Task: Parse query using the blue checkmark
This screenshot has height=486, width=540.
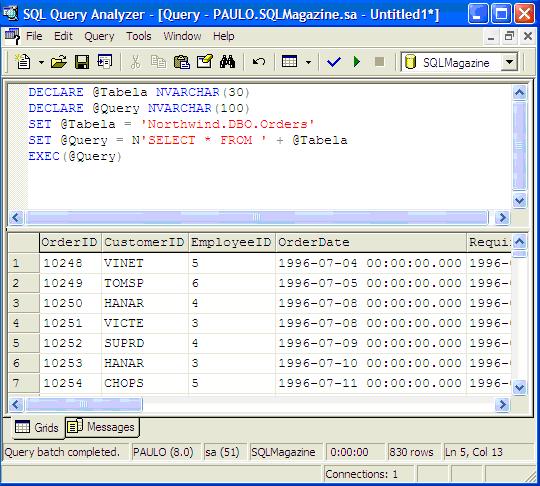Action: coord(334,62)
